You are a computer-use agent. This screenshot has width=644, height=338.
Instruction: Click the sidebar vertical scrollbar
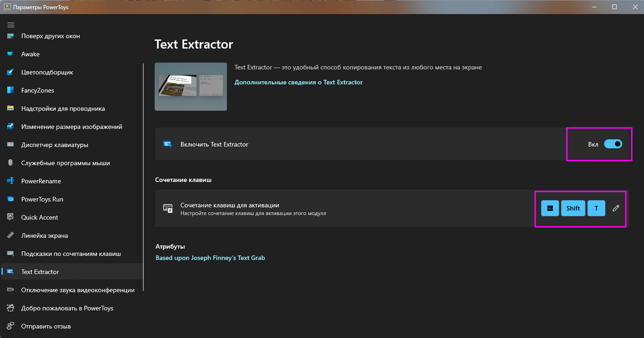143,177
